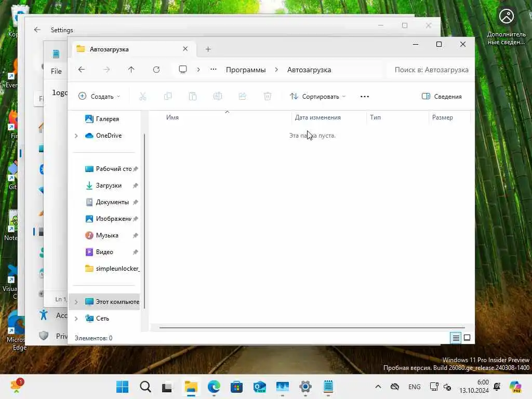This screenshot has width=532, height=399.
Task: Add a new File Explorer tab
Action: pyautogui.click(x=208, y=49)
